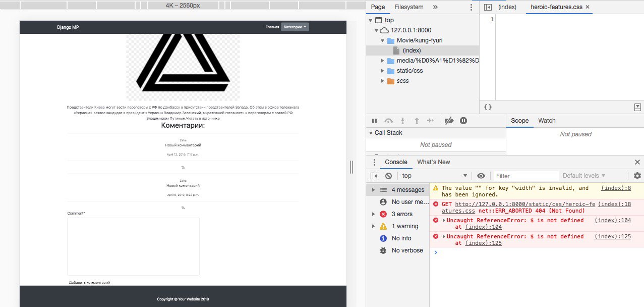Open the (index):18 source link
644x307 pixels.
coord(614,204)
